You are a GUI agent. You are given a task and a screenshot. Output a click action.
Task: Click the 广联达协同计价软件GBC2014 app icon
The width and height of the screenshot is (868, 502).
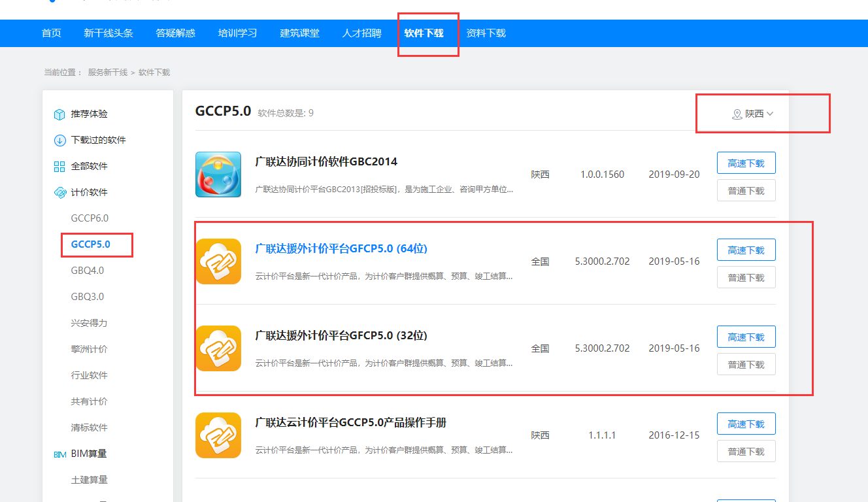pyautogui.click(x=218, y=175)
